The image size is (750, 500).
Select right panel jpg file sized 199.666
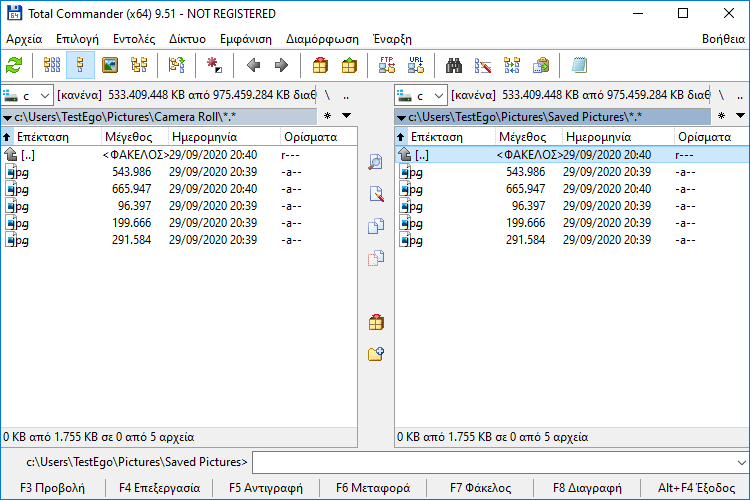point(572,223)
